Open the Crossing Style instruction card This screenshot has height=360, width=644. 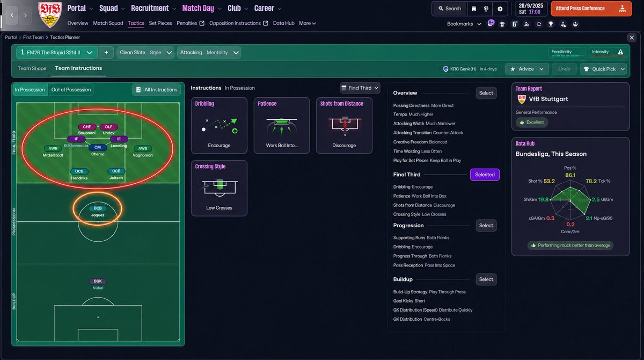(219, 188)
